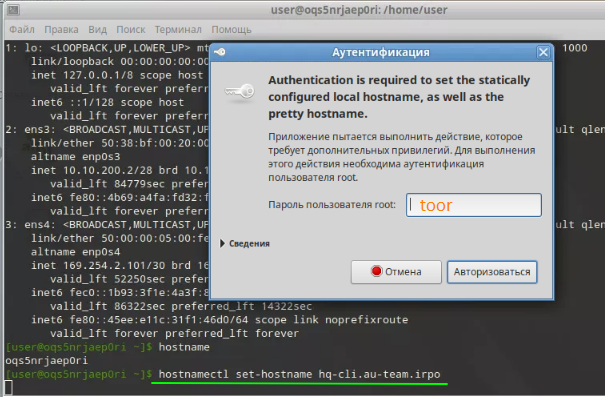Click the inet 169.254.2.101/30 line
The image size is (605, 397).
(x=120, y=265)
